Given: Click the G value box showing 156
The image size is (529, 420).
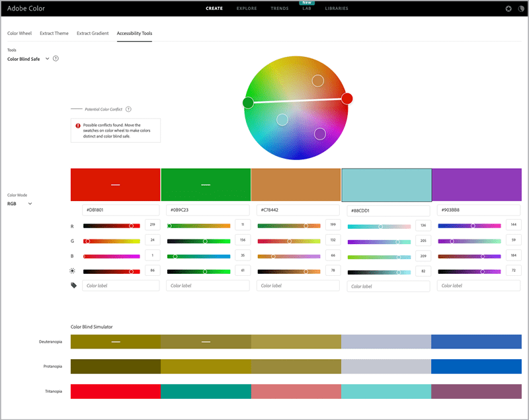Looking at the screenshot, I should coord(243,240).
